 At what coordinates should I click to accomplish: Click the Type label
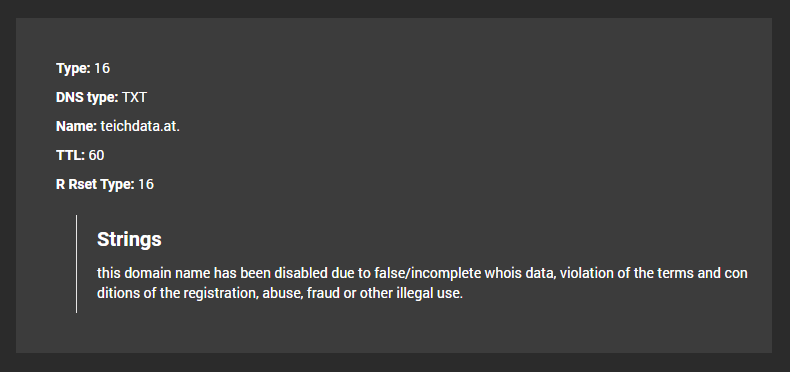point(73,69)
